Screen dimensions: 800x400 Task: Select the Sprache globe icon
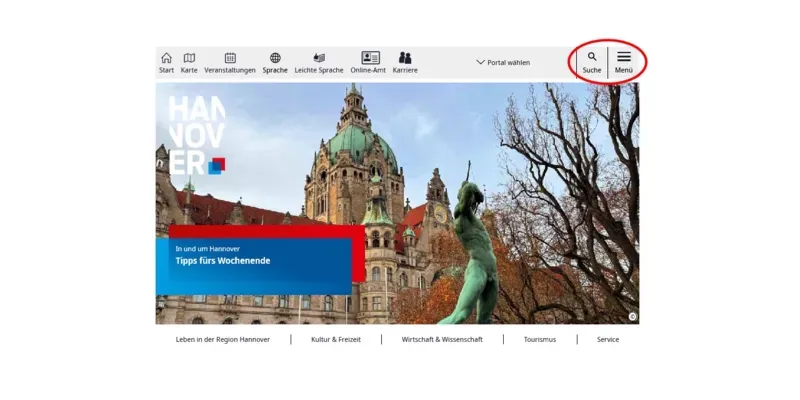tap(275, 58)
